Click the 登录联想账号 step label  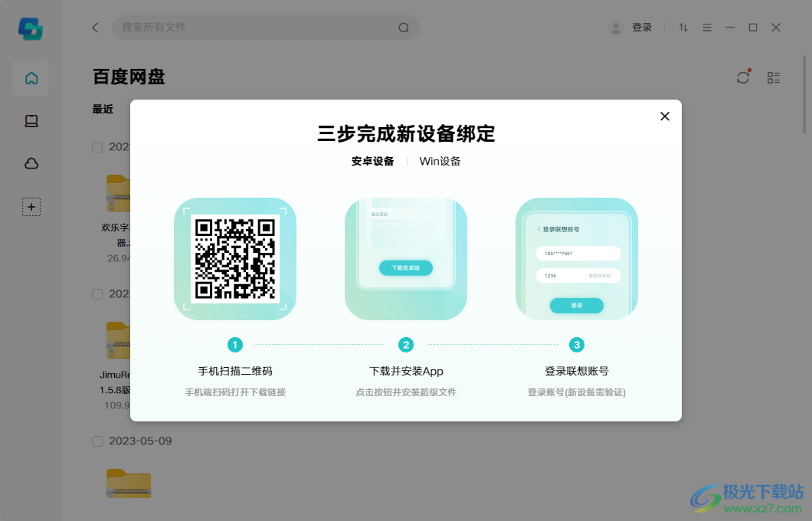[x=576, y=372]
